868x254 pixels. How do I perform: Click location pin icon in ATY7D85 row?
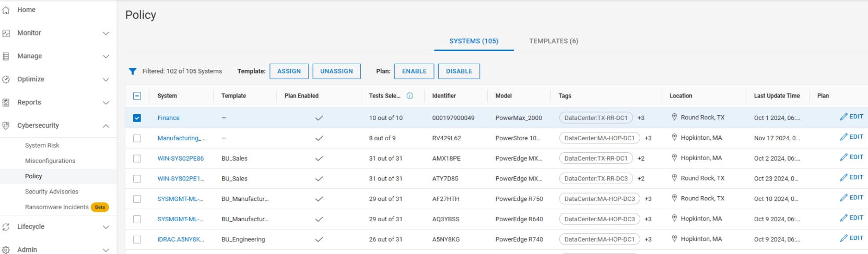pyautogui.click(x=674, y=178)
